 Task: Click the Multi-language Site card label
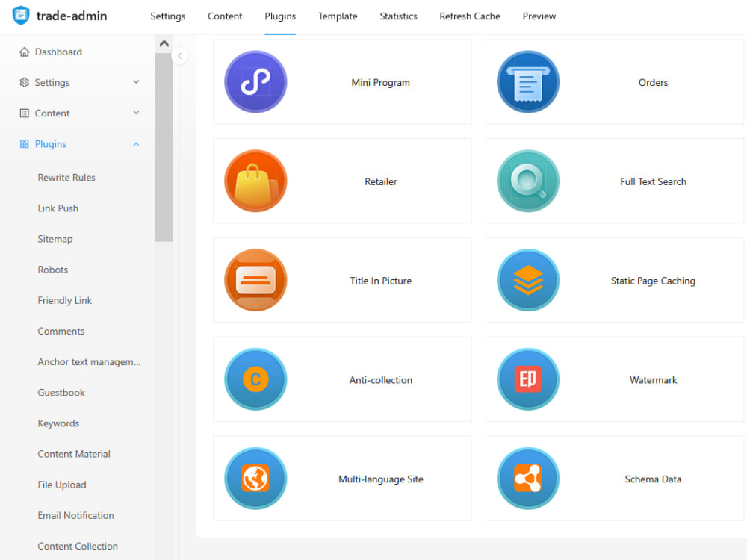(x=381, y=479)
